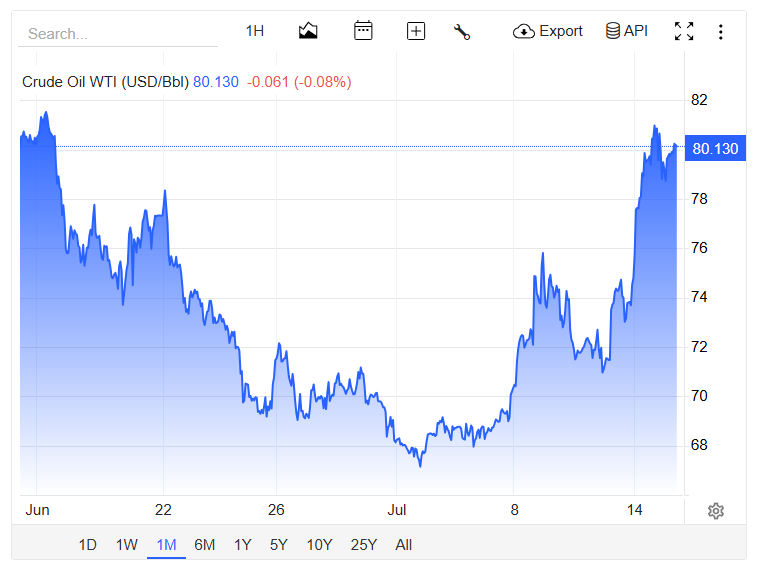Click the plus compare icon

pos(416,31)
